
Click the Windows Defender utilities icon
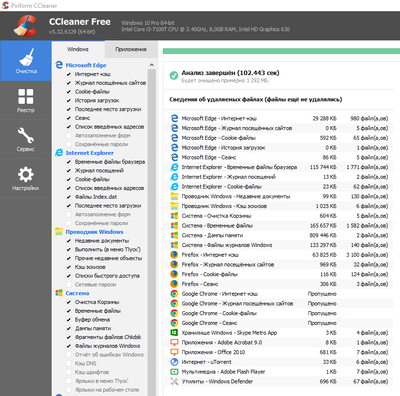pyautogui.click(x=174, y=381)
